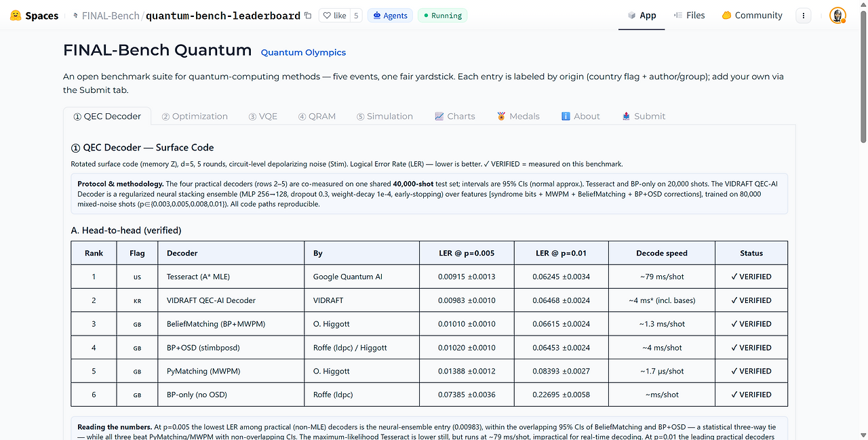
Task: Open the Files tab
Action: pyautogui.click(x=689, y=16)
